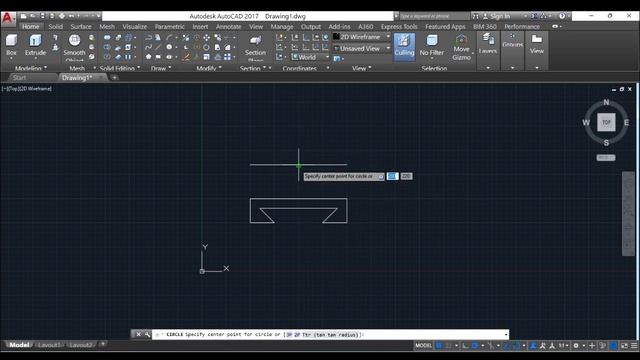Select the Array tool in Modify panel
Image resolution: width=640 pixels, height=360 pixels.
(227, 57)
